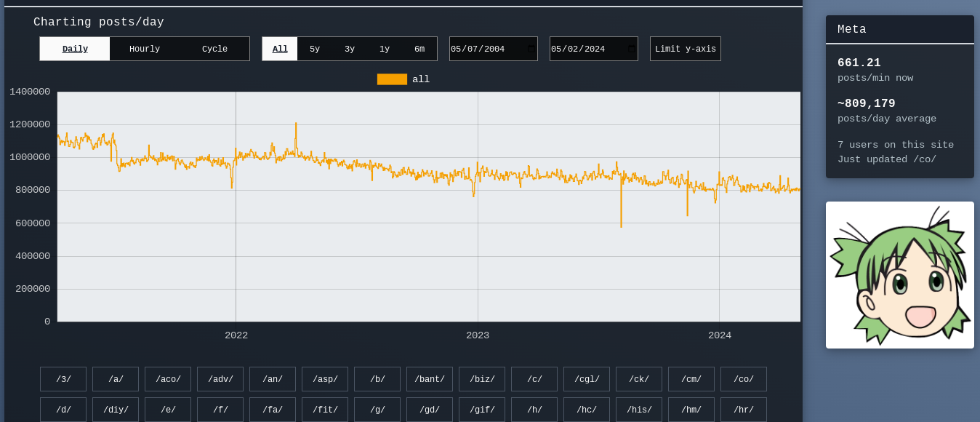Select the /a/ board
980x422 pixels.
pyautogui.click(x=116, y=379)
